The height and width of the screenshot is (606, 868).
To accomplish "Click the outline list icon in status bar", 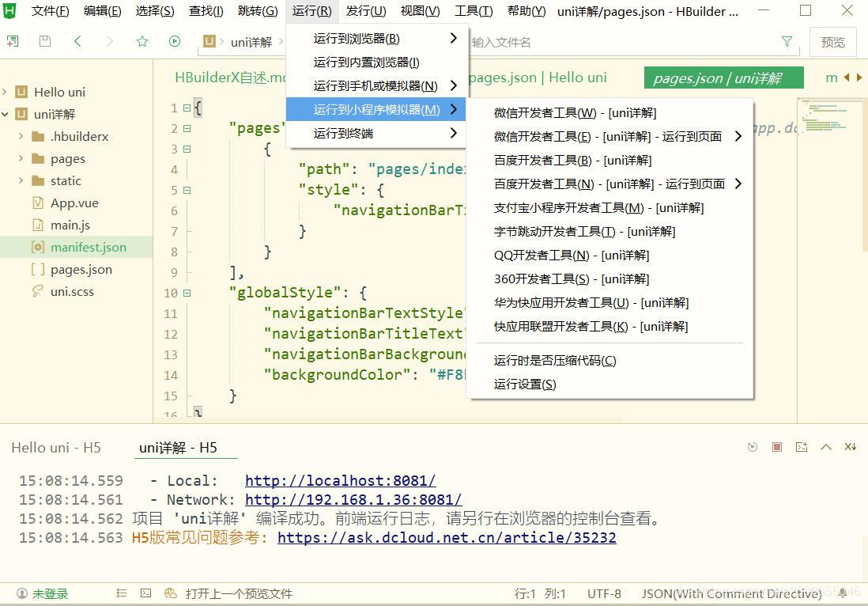I will (122, 593).
